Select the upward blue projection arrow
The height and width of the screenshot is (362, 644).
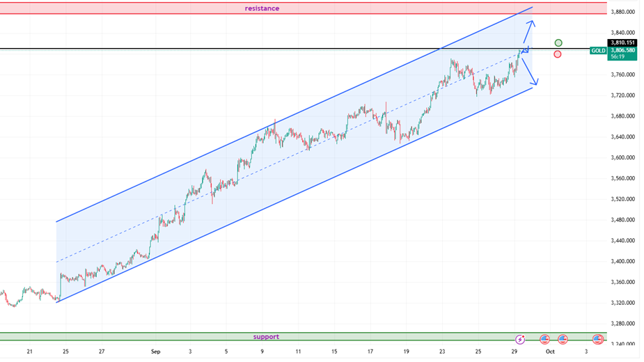click(x=529, y=33)
